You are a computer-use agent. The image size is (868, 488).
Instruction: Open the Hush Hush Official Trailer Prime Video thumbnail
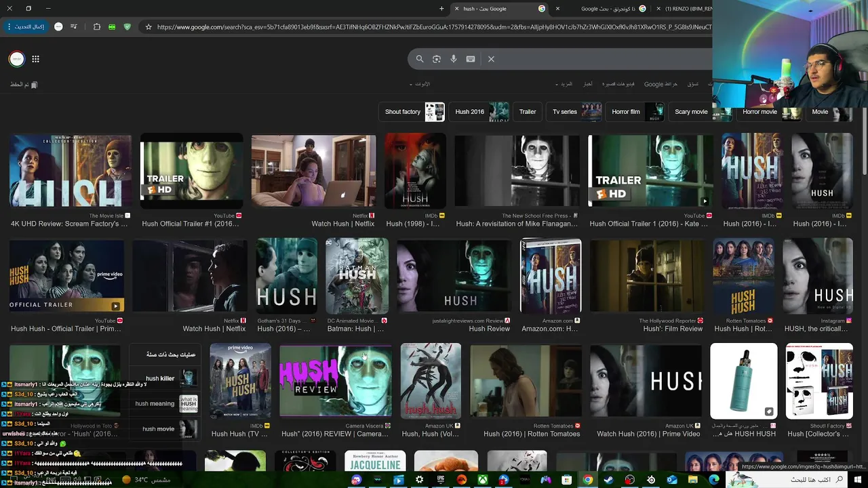66,276
